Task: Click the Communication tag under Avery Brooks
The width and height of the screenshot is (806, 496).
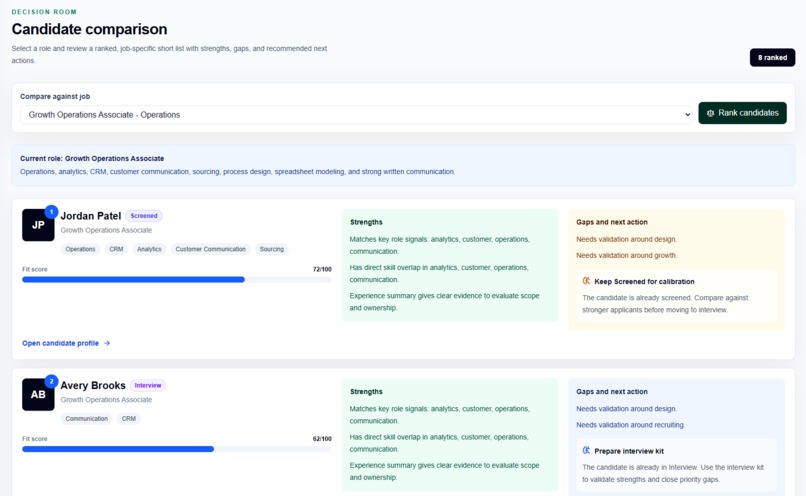Action: [86, 419]
